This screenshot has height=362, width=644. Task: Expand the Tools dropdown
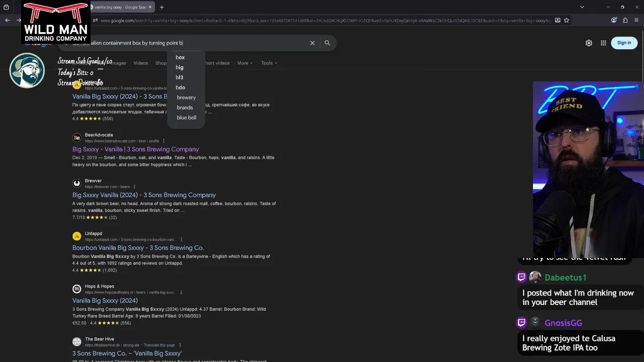coord(269,63)
